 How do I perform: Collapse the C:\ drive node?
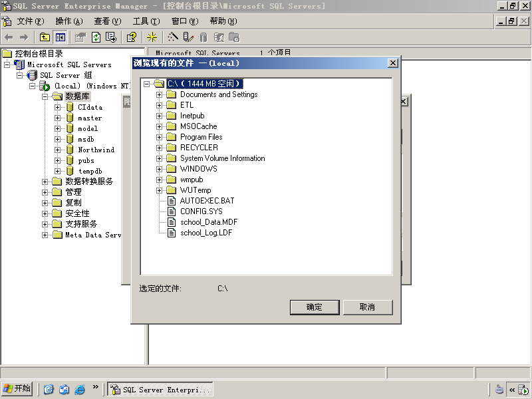click(x=146, y=84)
